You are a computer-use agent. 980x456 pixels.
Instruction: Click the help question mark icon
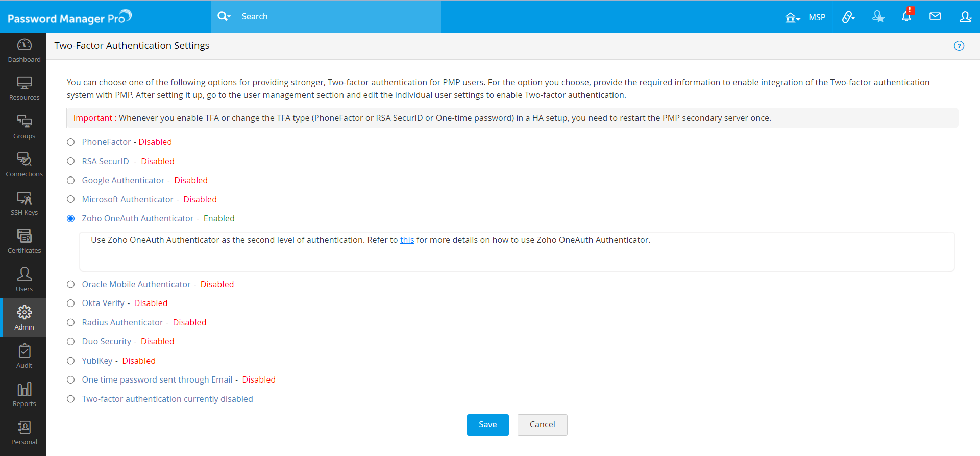[x=959, y=46]
